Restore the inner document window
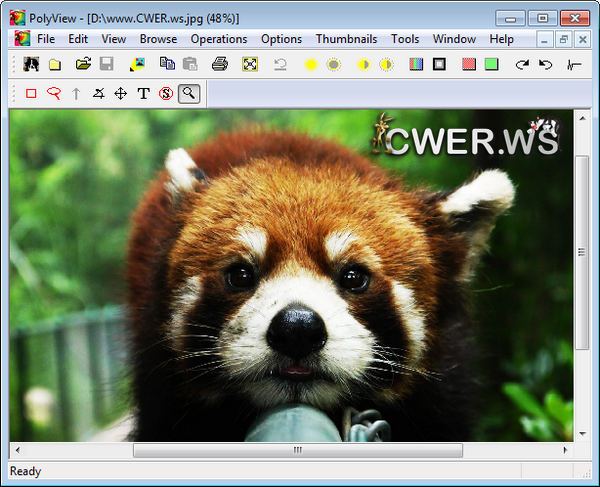 pyautogui.click(x=564, y=39)
